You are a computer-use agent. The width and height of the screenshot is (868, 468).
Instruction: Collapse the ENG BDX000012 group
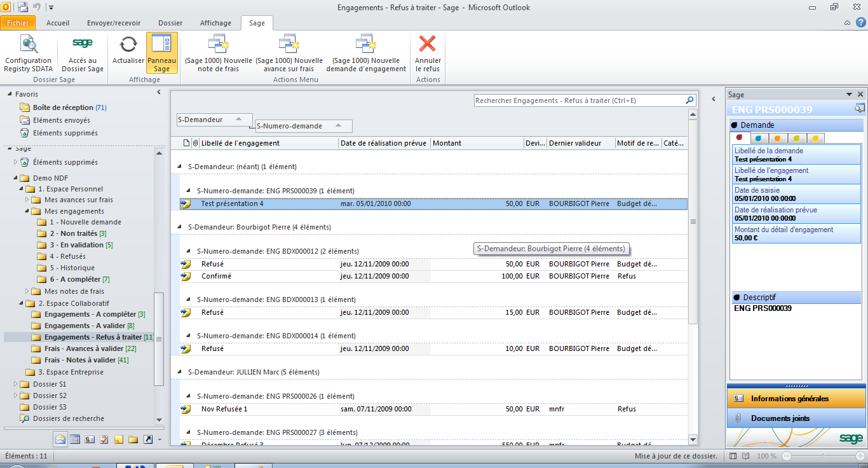(x=189, y=251)
